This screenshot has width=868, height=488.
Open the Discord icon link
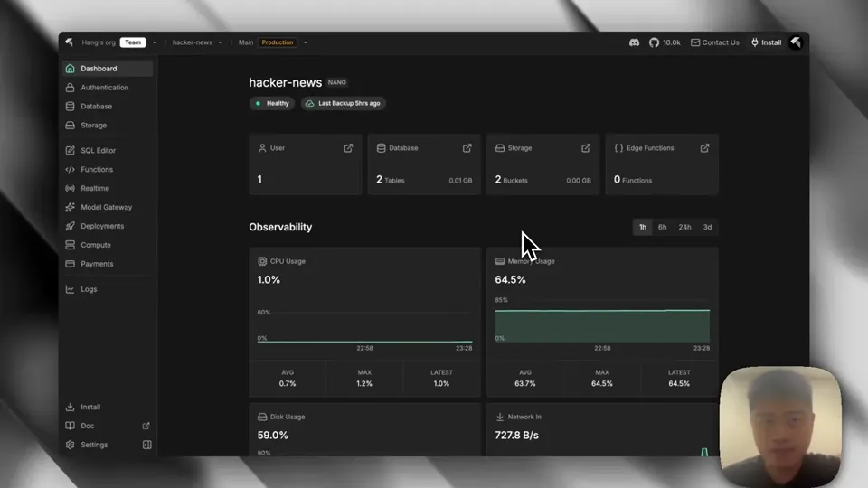click(x=635, y=42)
